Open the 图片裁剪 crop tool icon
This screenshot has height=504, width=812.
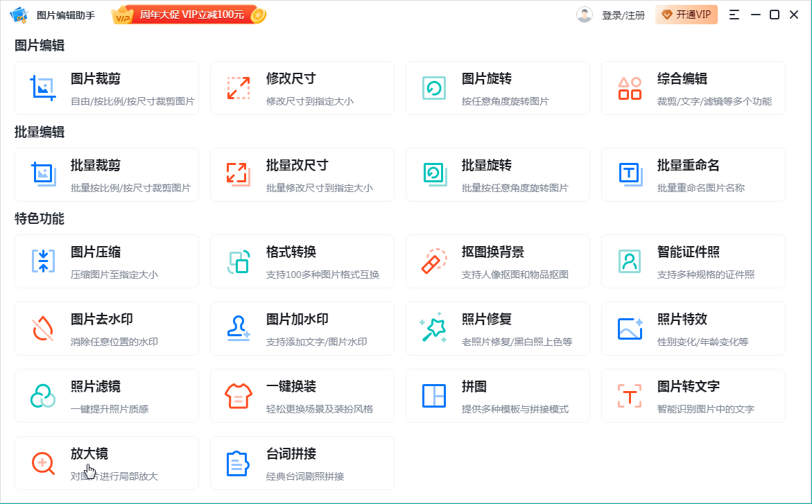click(x=43, y=88)
